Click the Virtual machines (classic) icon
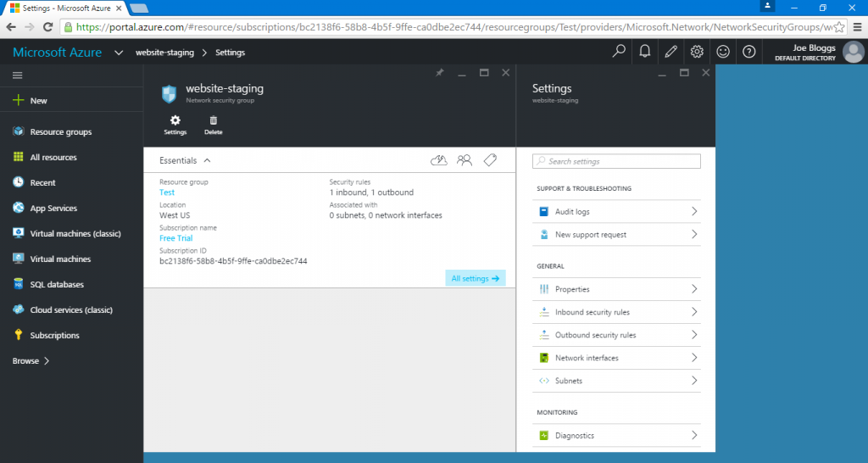The image size is (868, 463). [19, 232]
